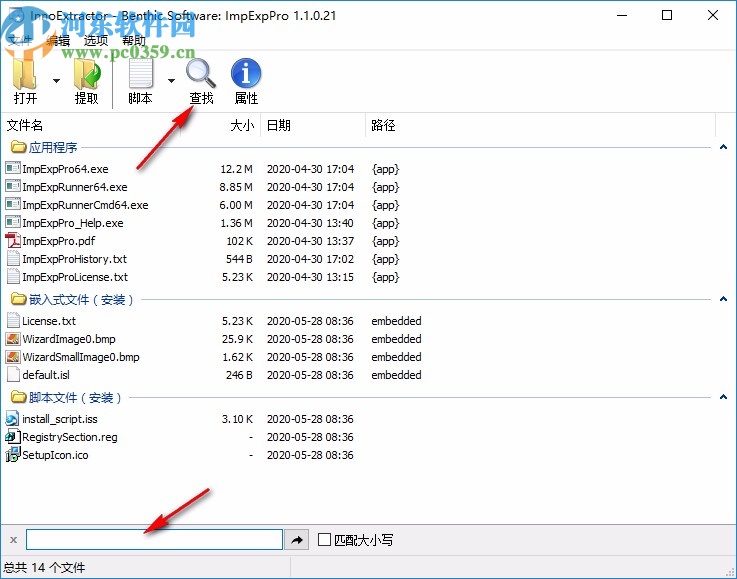The image size is (737, 579).
Task: Click embedded path of default.isl
Action: tap(396, 375)
